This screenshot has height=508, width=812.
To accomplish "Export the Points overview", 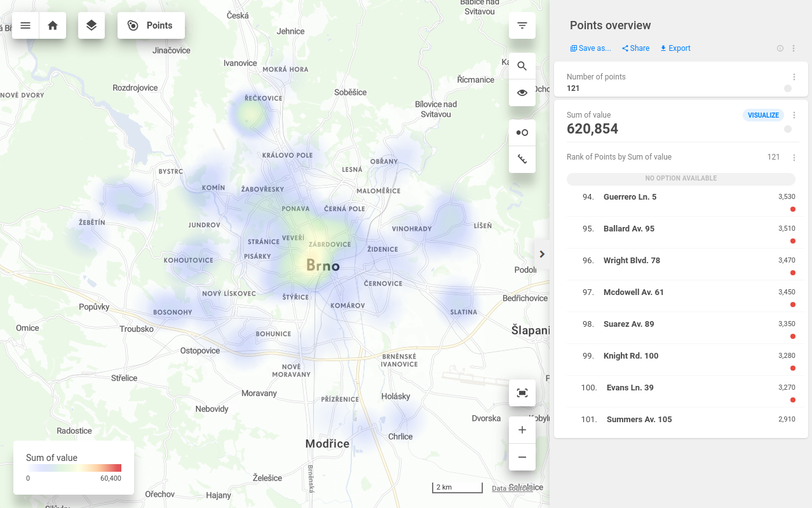I will pyautogui.click(x=675, y=48).
